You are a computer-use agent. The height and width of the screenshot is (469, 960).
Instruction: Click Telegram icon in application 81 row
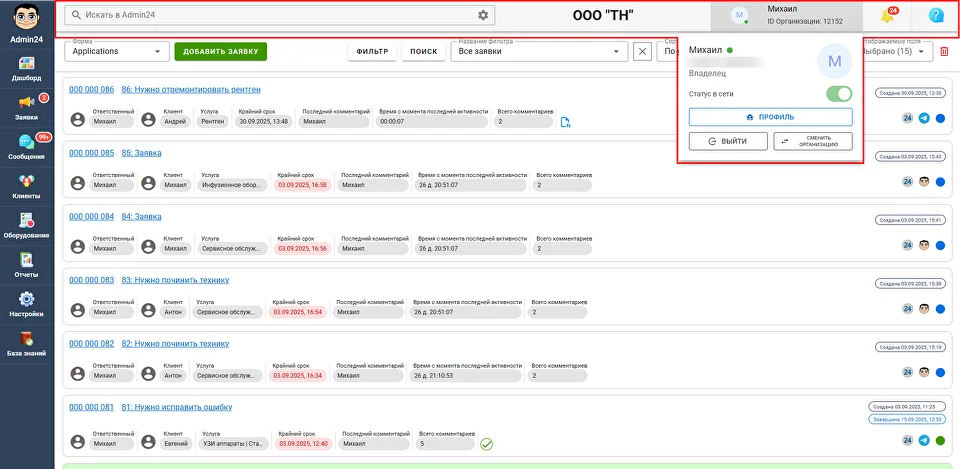point(924,440)
